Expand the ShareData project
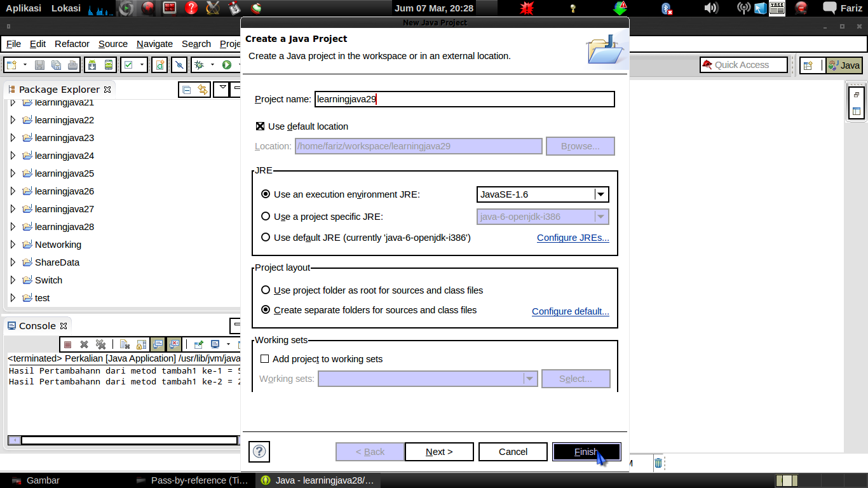Image resolution: width=868 pixels, height=488 pixels. pos(12,262)
